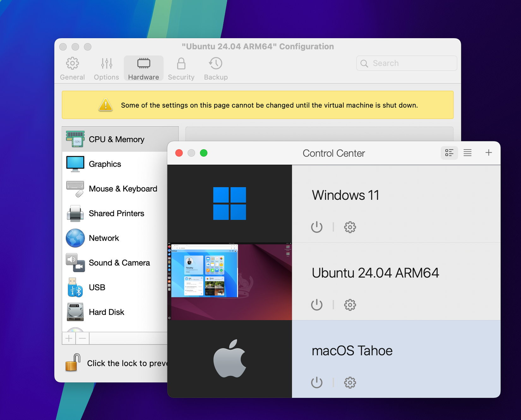Switch Control Center to compact list view
The width and height of the screenshot is (521, 420).
467,153
